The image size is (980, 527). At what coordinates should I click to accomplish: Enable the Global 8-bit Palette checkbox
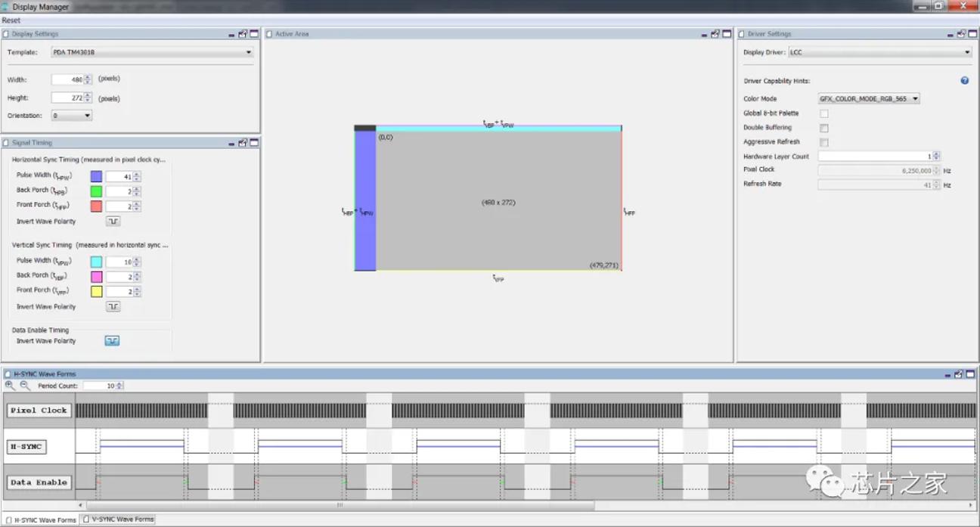[x=824, y=113]
